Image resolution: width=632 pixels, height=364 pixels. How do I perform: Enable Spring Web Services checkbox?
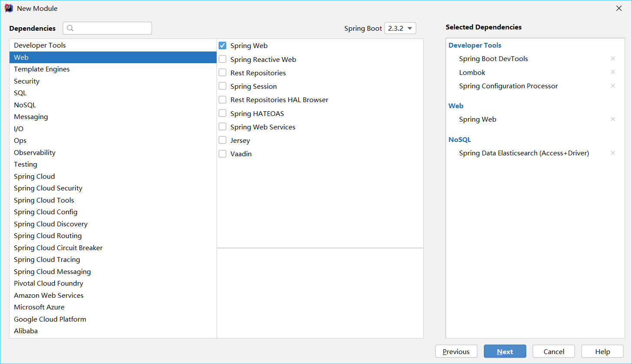pos(223,126)
